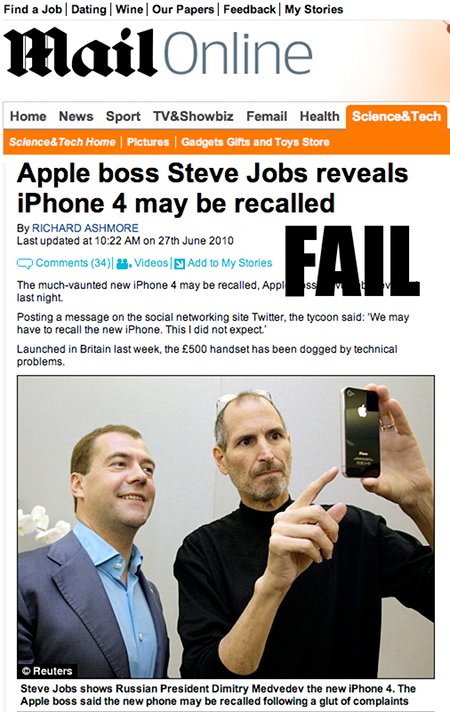Go to the Wine section
Image resolution: width=450 pixels, height=712 pixels.
tap(129, 9)
